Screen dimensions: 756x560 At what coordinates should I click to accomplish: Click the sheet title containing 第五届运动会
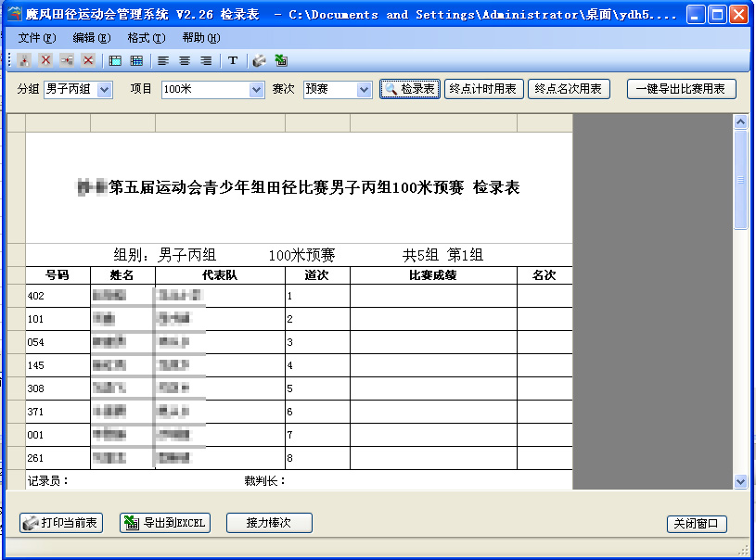[299, 187]
